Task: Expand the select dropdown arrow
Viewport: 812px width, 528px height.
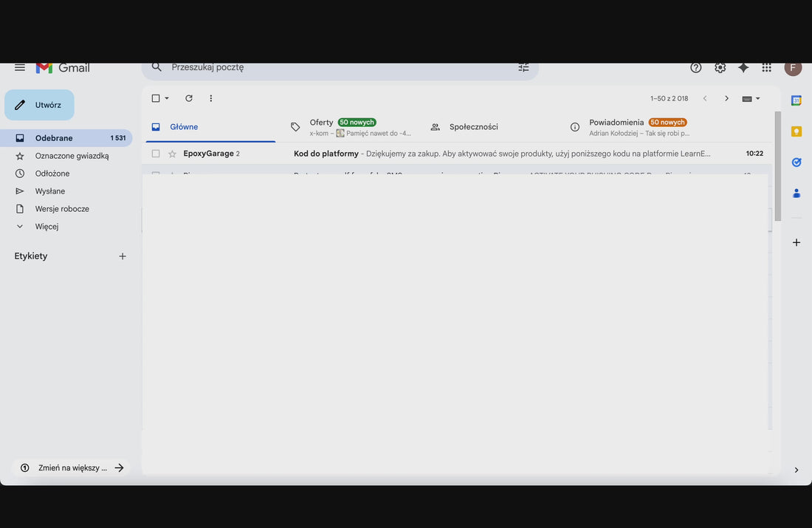Action: click(x=167, y=98)
